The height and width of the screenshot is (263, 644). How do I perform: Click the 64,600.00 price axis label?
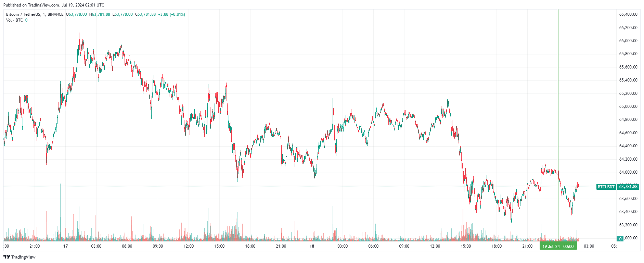point(628,133)
